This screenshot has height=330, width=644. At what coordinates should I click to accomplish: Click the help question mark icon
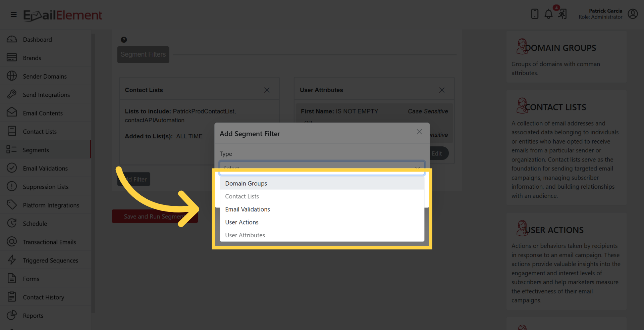click(x=124, y=40)
